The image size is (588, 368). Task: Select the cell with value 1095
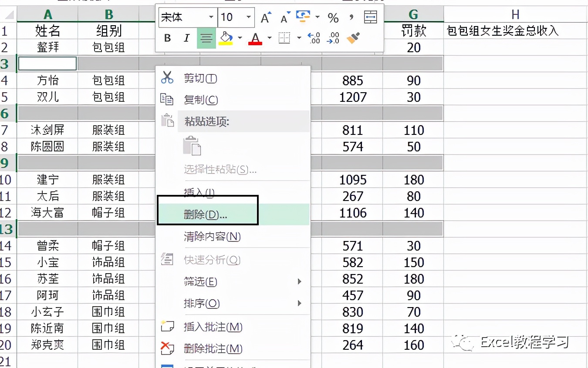[x=352, y=180]
